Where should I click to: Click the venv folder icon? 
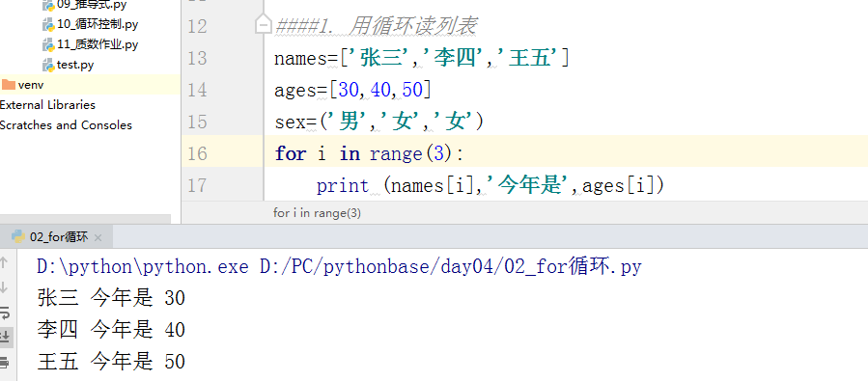(x=9, y=85)
